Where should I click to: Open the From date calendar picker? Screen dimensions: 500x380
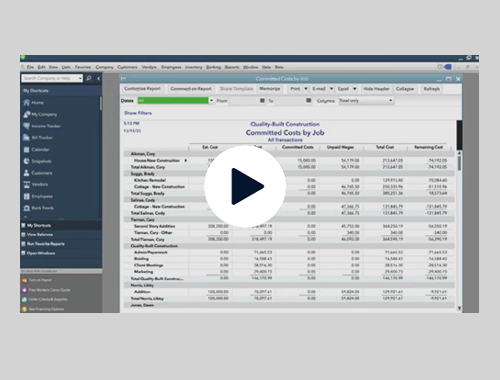coord(262,100)
